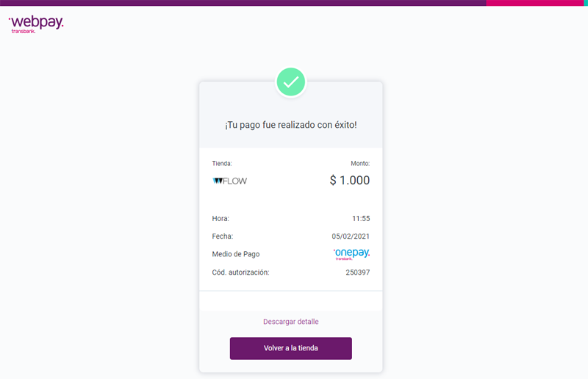The image size is (588, 379).
Task: Click the $ 1.000 amount value
Action: (350, 180)
